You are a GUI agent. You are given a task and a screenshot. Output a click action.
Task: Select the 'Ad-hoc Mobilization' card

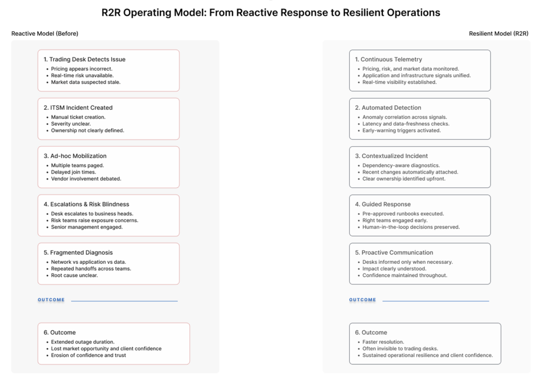108,167
